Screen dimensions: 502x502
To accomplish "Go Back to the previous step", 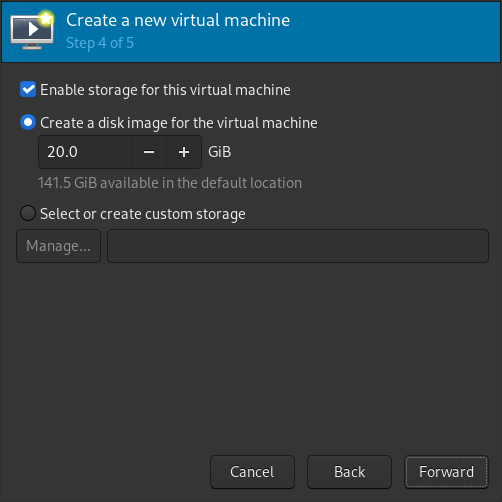I will pos(349,472).
